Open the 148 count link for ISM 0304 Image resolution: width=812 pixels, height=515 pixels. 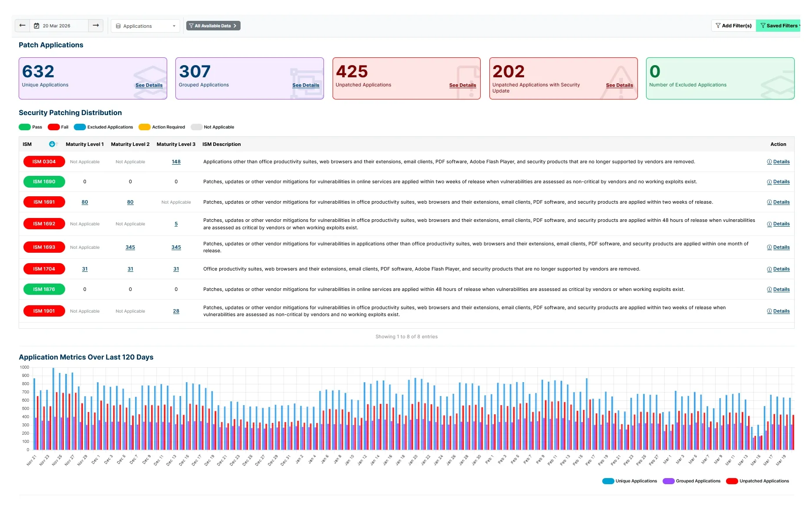click(176, 162)
